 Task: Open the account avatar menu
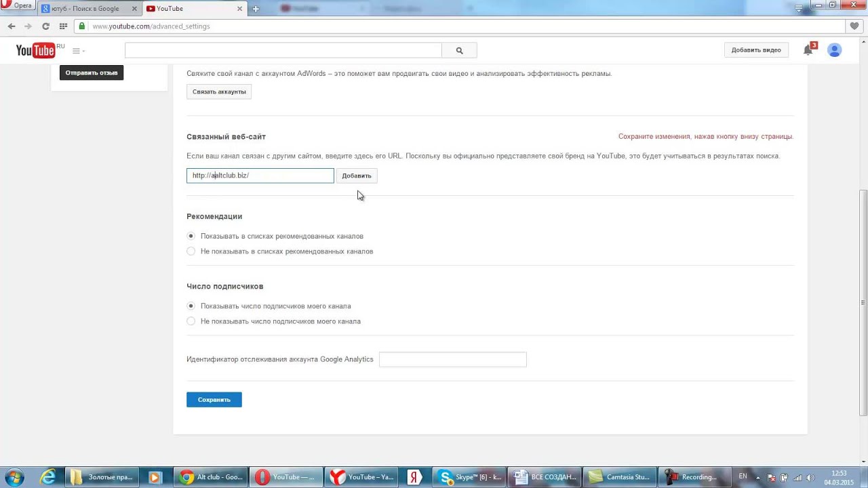[x=835, y=50]
